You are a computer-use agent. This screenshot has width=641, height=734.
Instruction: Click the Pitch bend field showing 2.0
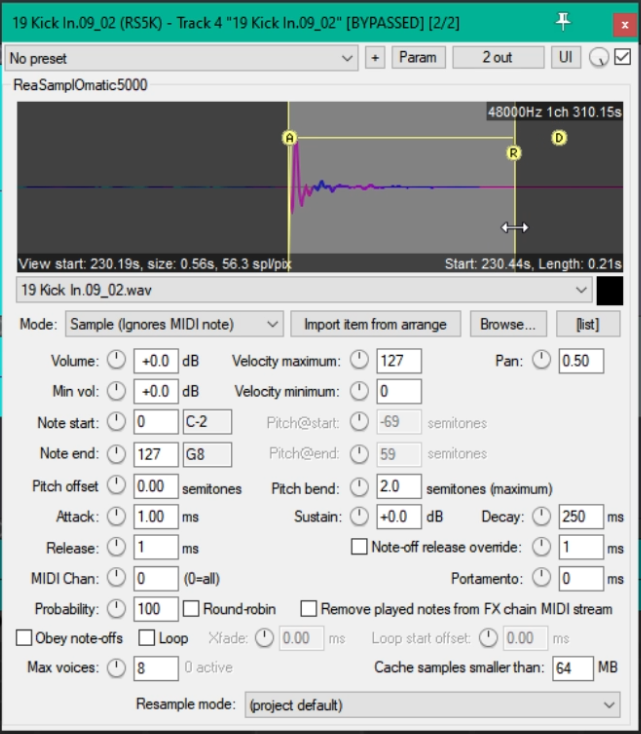(x=399, y=486)
